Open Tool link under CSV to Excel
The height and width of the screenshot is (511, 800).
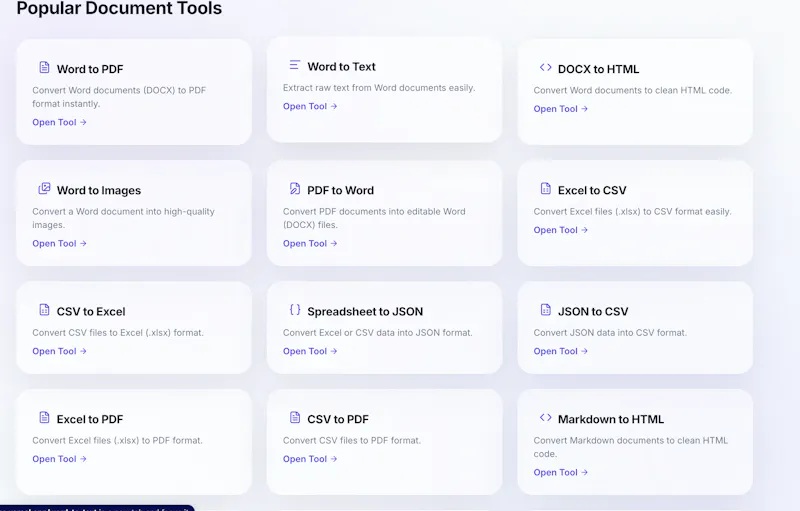click(59, 351)
